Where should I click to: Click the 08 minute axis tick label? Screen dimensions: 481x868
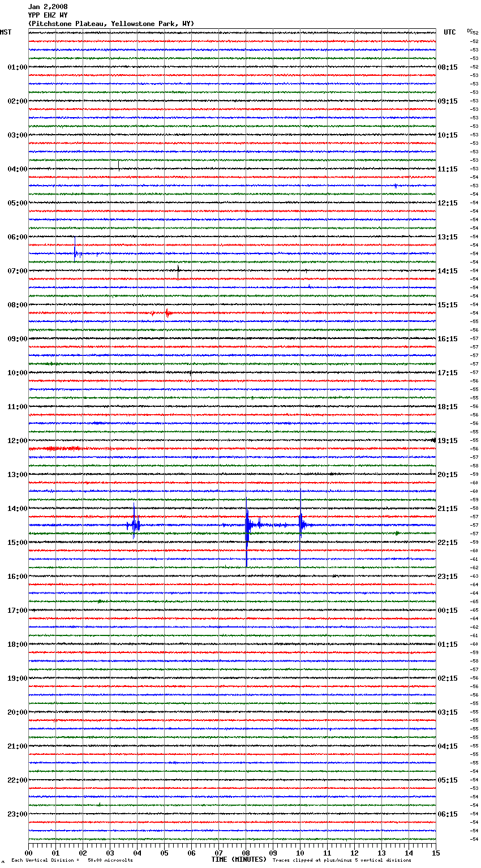246,853
